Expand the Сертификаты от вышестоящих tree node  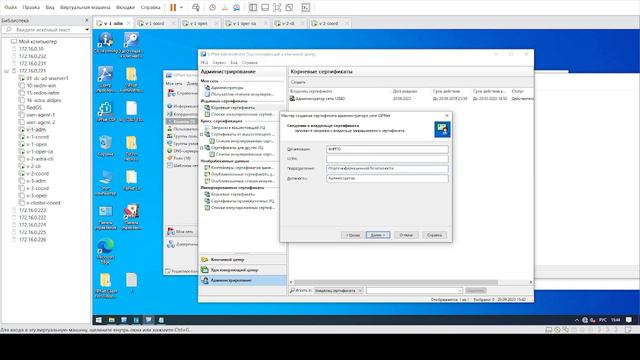[x=202, y=134]
